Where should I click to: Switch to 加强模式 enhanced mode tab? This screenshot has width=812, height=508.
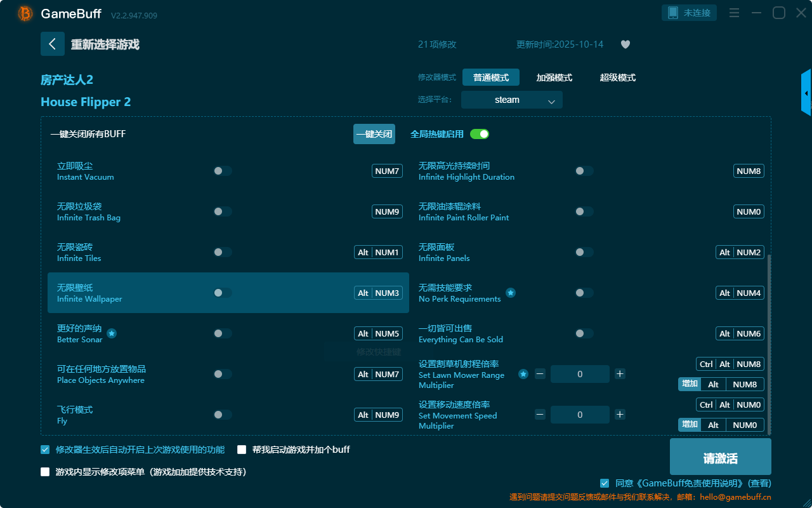point(554,77)
